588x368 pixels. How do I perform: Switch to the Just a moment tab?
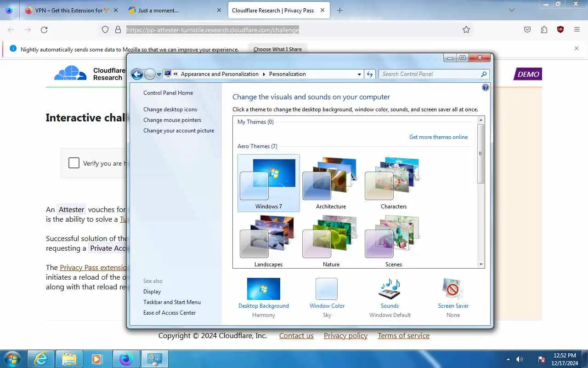[x=175, y=10]
